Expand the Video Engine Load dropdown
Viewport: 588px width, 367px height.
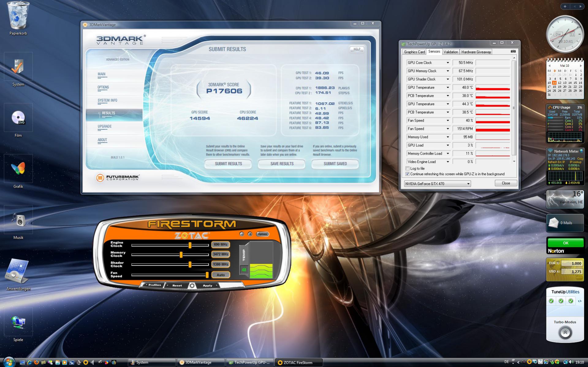[x=448, y=162]
